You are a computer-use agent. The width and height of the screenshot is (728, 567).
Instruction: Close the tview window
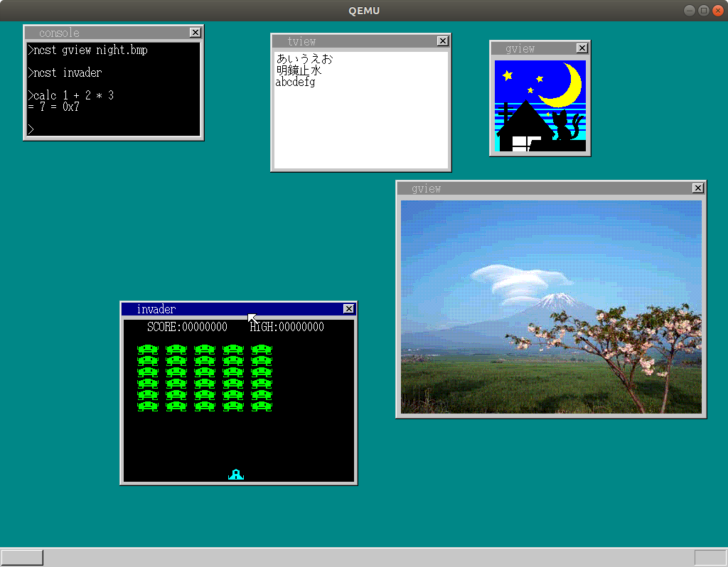pyautogui.click(x=442, y=41)
